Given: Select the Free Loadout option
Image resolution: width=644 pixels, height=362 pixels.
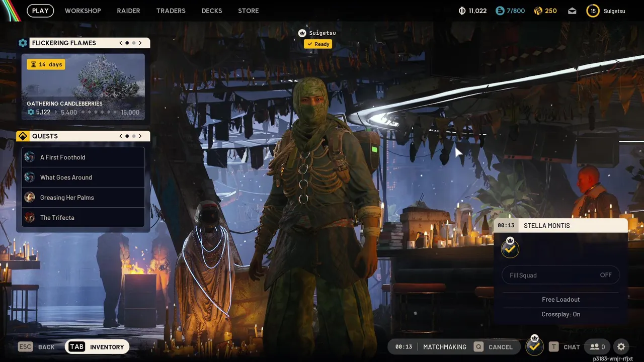Looking at the screenshot, I should point(560,300).
